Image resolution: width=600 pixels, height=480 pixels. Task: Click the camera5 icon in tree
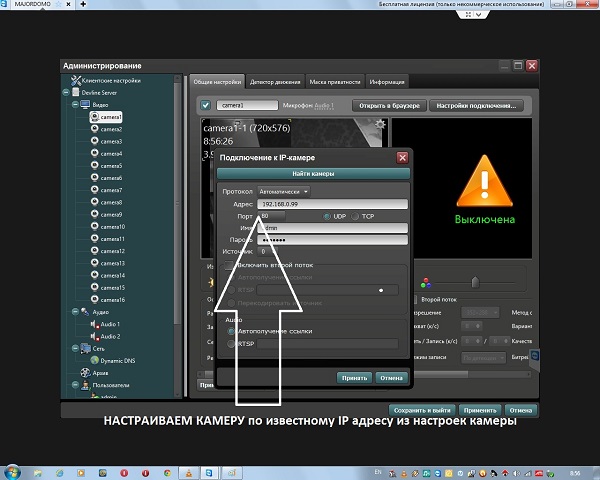click(93, 166)
